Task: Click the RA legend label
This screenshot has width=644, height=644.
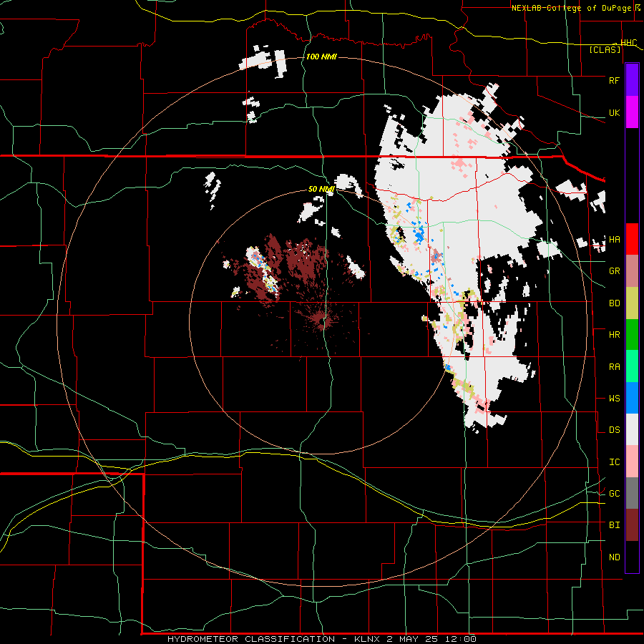Action: [614, 367]
